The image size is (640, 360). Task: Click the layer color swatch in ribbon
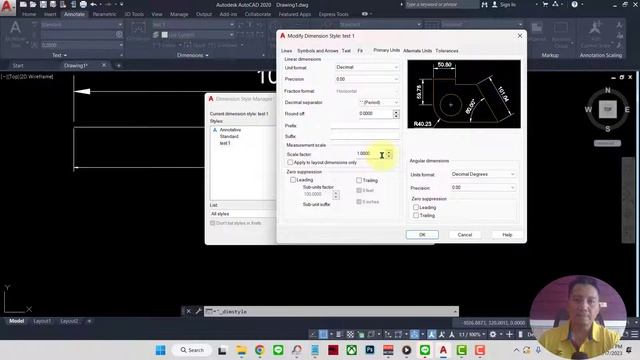coord(164,35)
